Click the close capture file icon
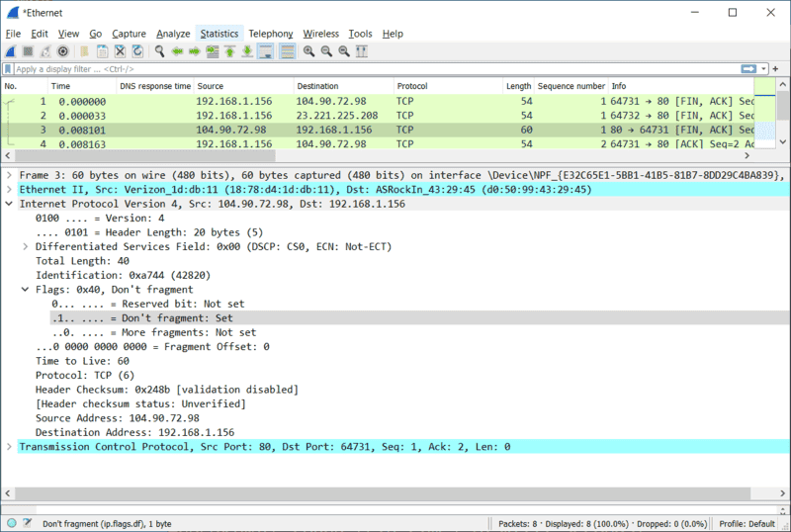The width and height of the screenshot is (791, 532). (x=119, y=50)
